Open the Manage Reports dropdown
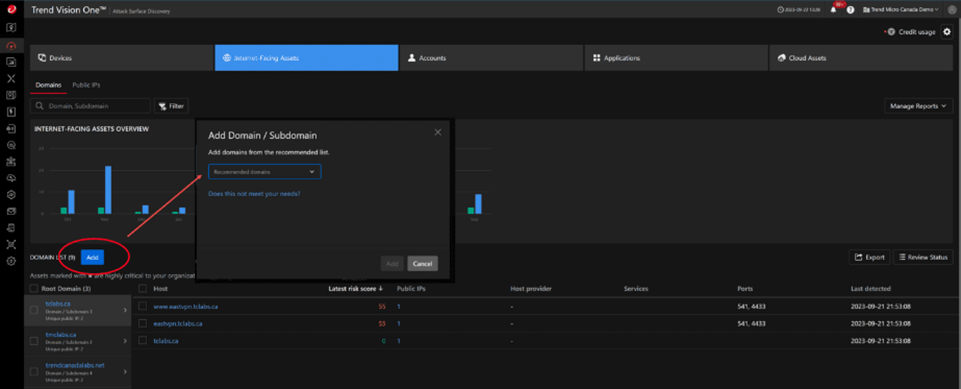This screenshot has width=961, height=389. point(919,106)
